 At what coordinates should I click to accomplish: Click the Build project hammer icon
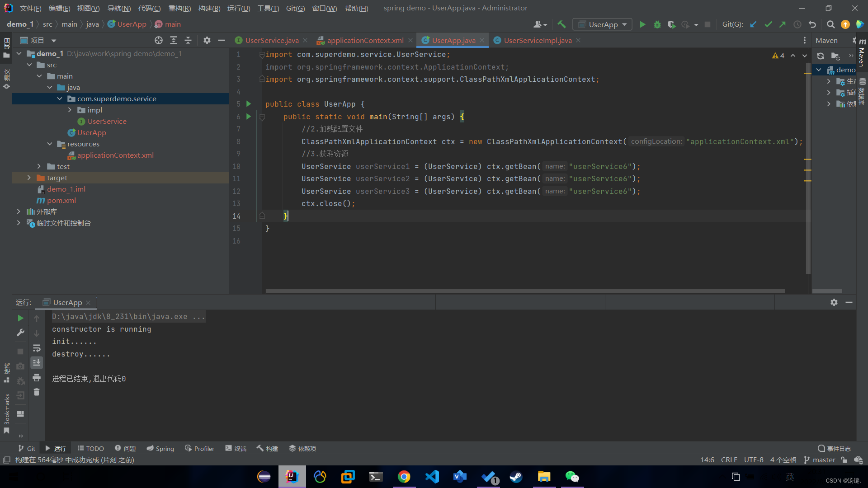[561, 24]
